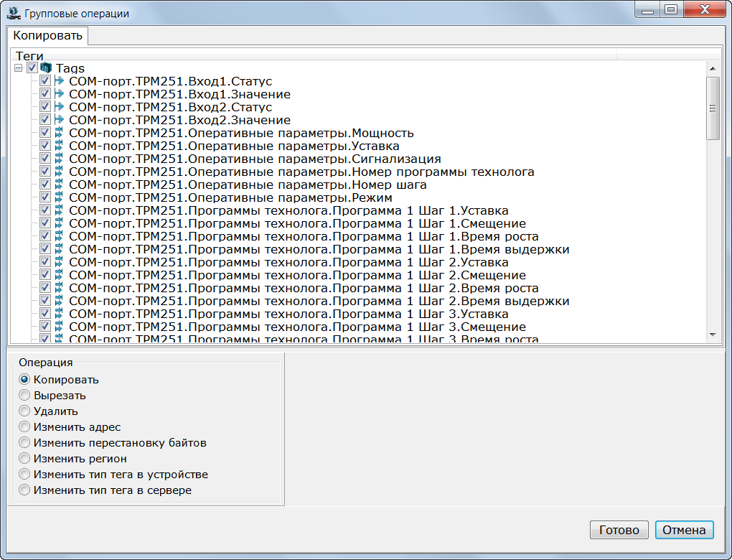Click the icon of Оперативные параметры.Режим tag
Screen dimensions: 732x560
click(x=59, y=197)
